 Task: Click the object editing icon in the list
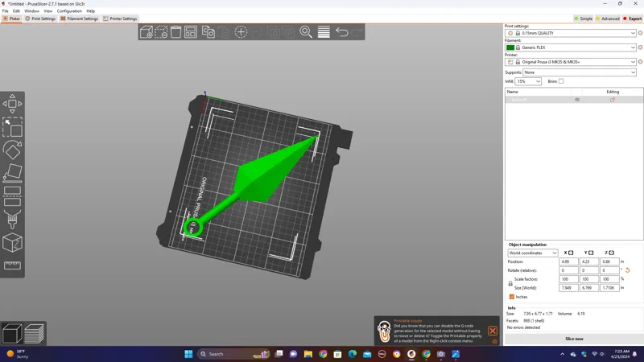[613, 100]
